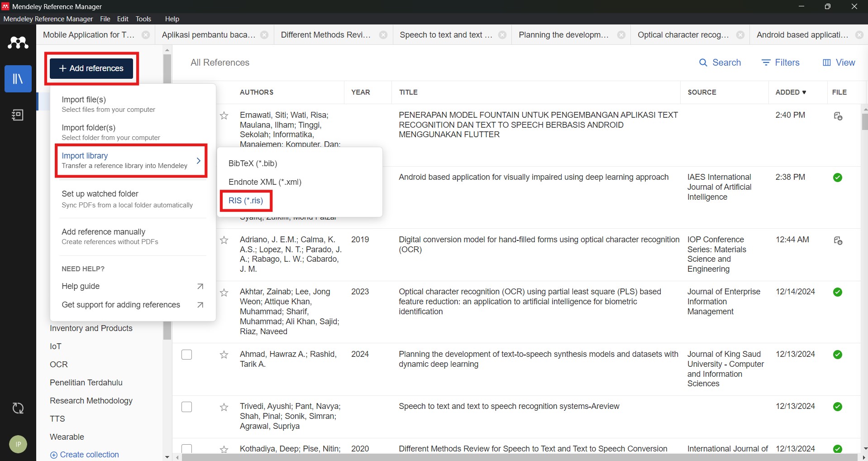Open the Research Methodology collection

(x=91, y=401)
